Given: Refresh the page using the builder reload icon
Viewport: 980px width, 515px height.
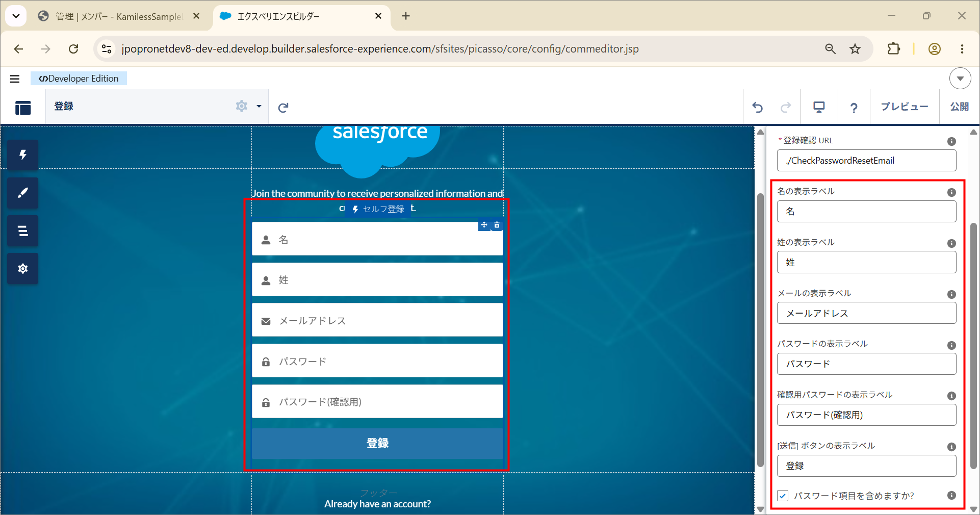Looking at the screenshot, I should (283, 107).
